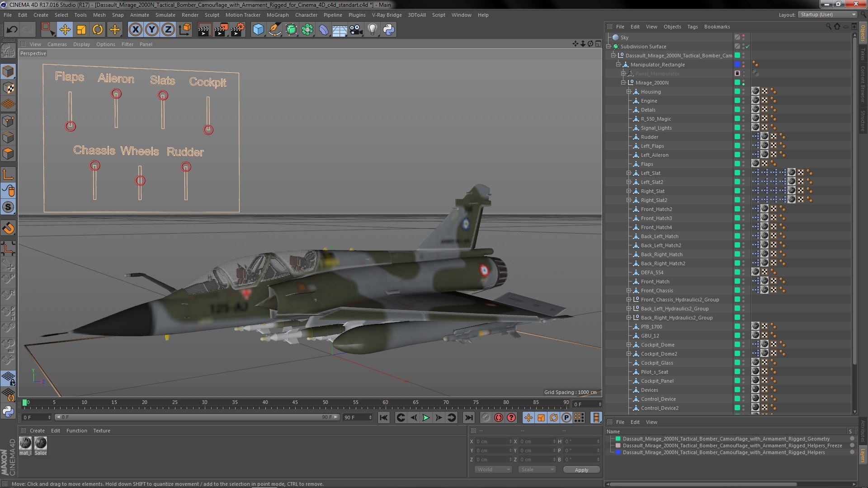Click the Enable Axis L-shaped icon
The width and height of the screenshot is (868, 488).
coord(8,174)
